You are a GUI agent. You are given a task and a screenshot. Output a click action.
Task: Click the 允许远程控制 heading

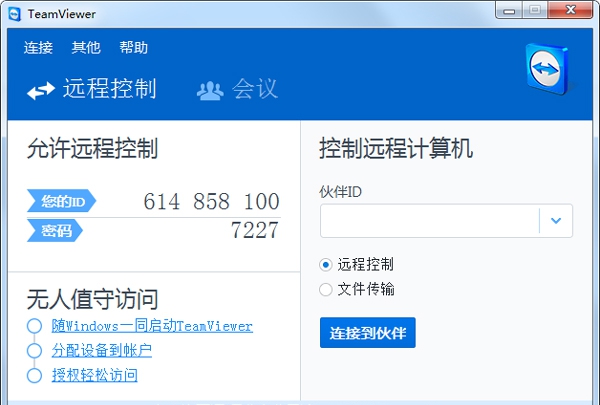92,148
